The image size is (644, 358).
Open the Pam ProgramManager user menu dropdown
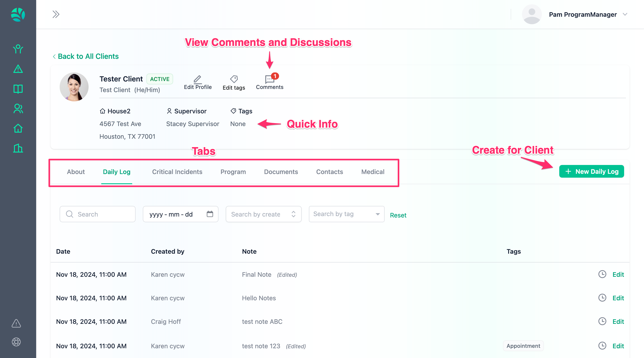(625, 14)
